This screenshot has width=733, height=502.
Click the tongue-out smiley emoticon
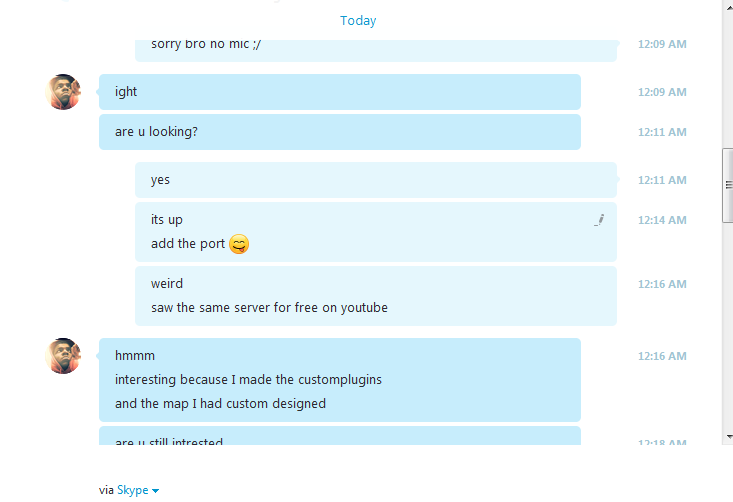coord(239,244)
